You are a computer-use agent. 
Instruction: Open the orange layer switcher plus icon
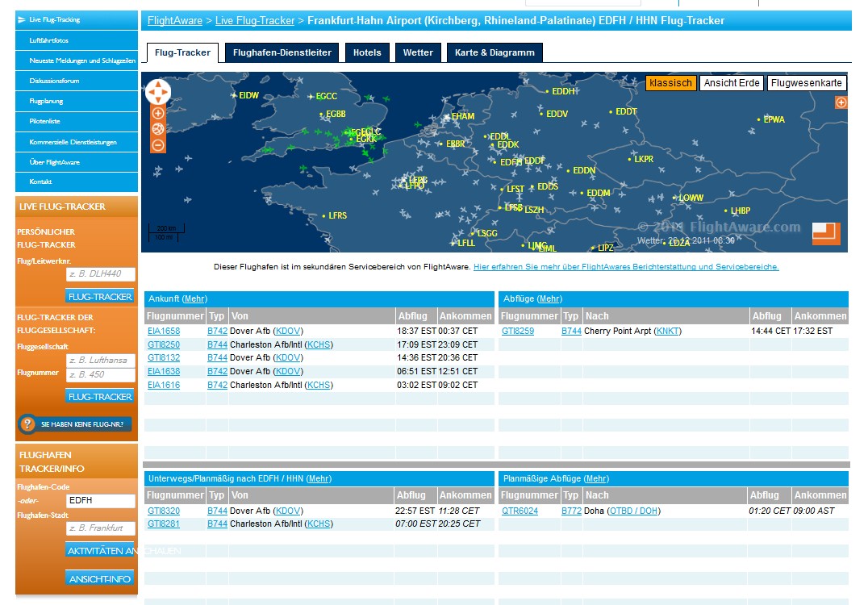click(x=841, y=102)
